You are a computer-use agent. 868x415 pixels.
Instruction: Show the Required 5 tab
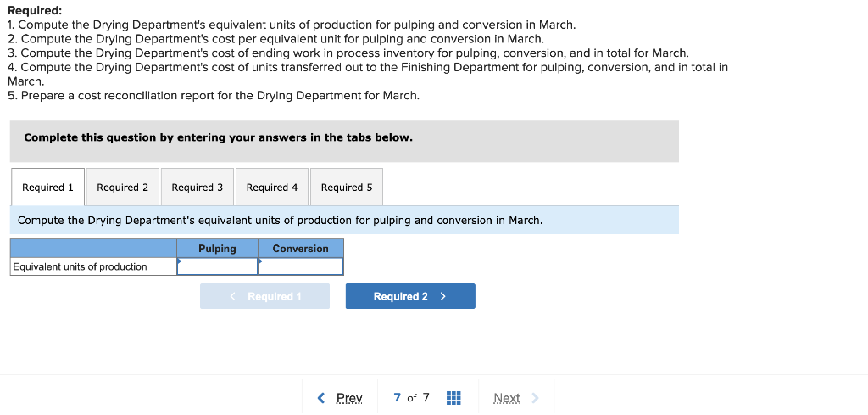click(x=347, y=188)
